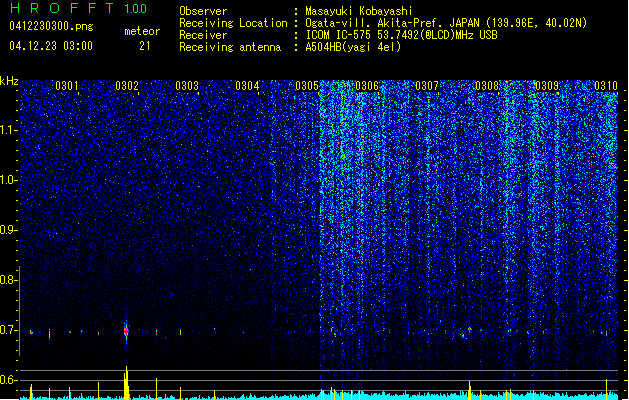
Task: Click the Receiver label
Action: [203, 35]
